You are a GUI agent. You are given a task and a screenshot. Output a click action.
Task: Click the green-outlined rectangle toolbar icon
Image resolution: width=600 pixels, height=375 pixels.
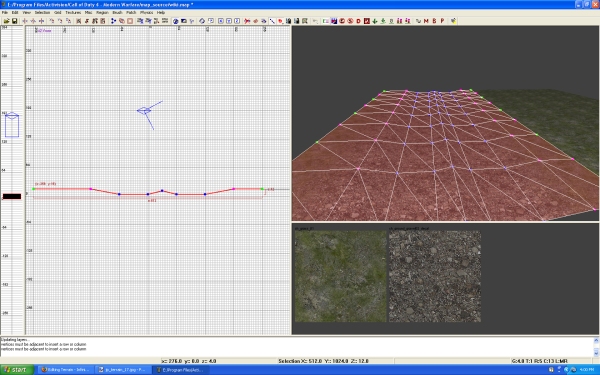[x=326, y=21]
